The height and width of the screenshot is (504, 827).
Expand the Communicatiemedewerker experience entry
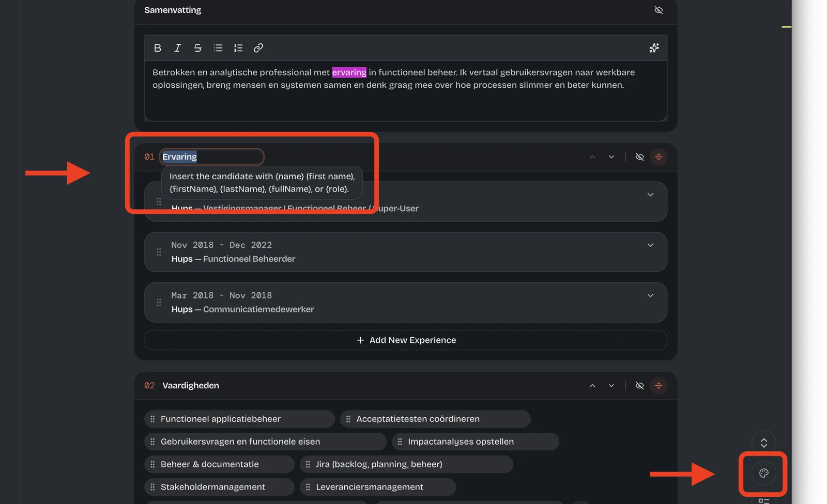650,295
